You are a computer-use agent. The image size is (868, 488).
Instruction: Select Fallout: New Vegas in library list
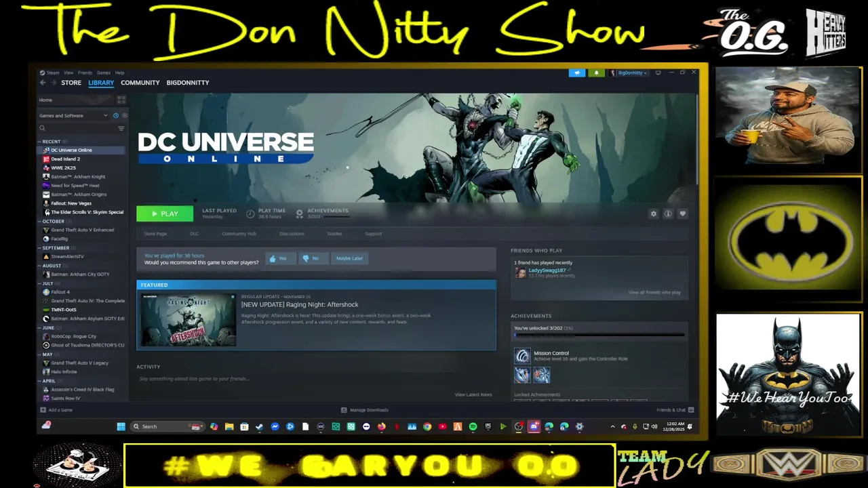click(x=71, y=203)
